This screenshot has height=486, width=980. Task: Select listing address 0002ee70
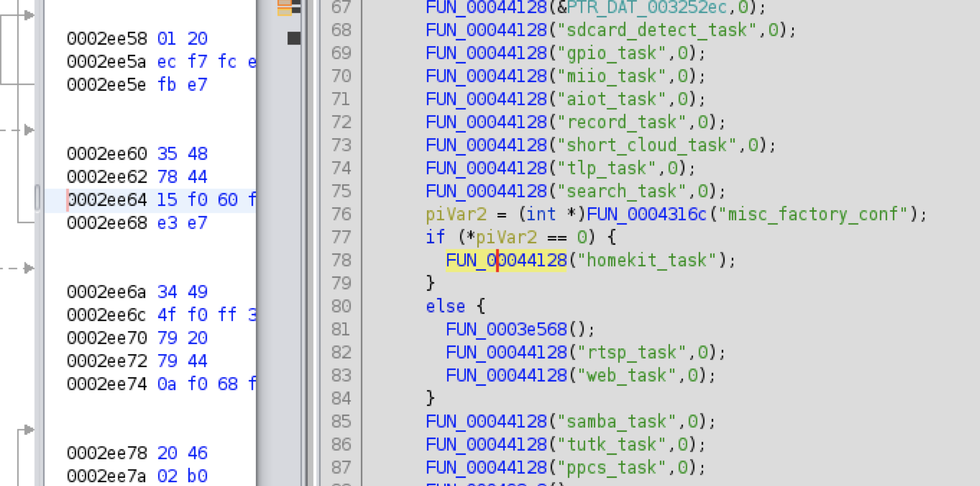point(107,338)
